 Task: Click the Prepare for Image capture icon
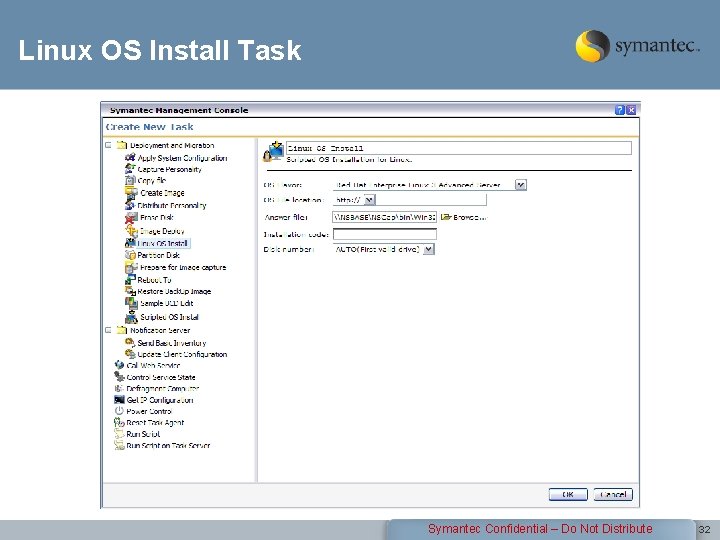pos(131,267)
